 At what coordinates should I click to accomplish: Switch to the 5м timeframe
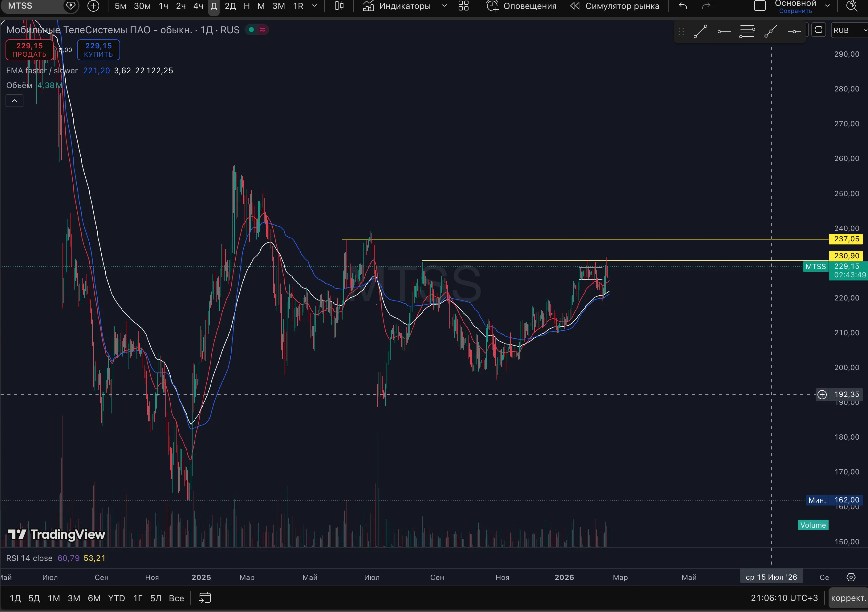(x=120, y=6)
